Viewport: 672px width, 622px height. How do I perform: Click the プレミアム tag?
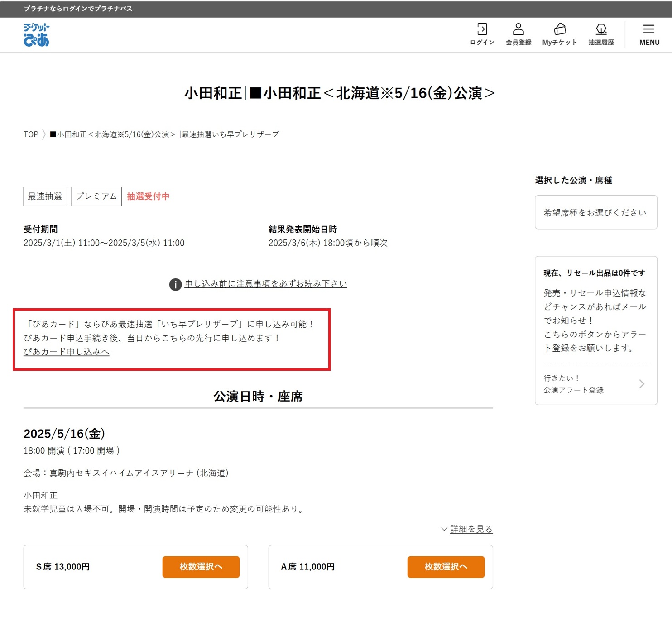point(96,196)
